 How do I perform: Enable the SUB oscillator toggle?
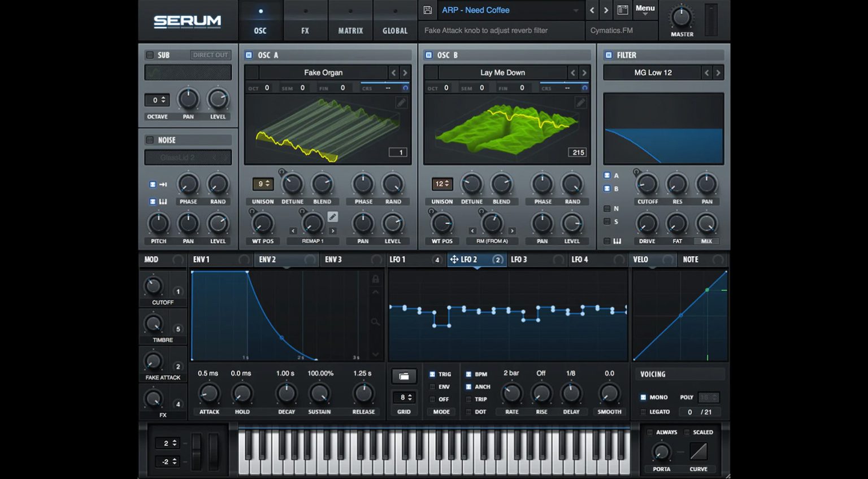coord(150,55)
